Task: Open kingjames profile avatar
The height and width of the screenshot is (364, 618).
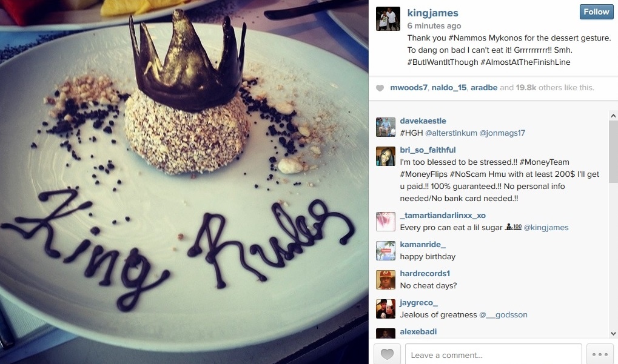Action: click(x=388, y=19)
